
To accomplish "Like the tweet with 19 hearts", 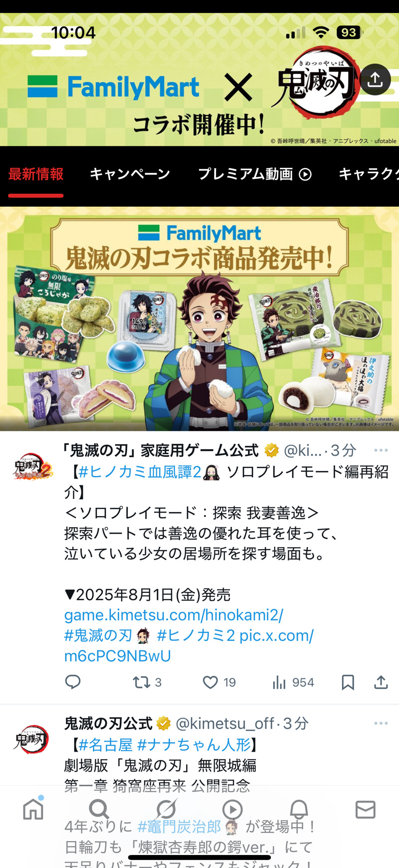I will pos(219,682).
